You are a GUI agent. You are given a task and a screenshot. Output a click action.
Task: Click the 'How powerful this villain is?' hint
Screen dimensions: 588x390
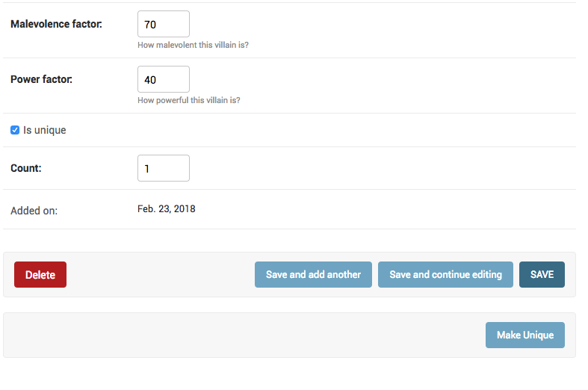(x=189, y=100)
